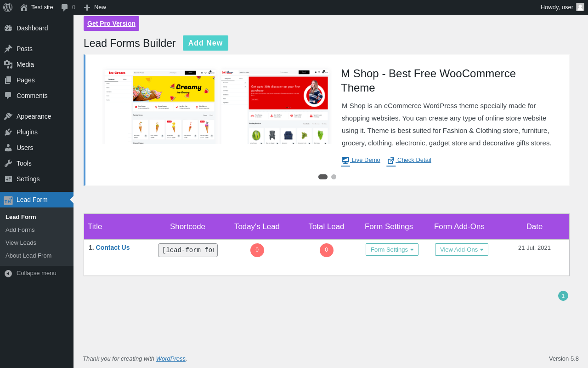This screenshot has height=368, width=588.
Task: Click the M-Shop theme screenshot thumbnail
Action: [x=276, y=107]
